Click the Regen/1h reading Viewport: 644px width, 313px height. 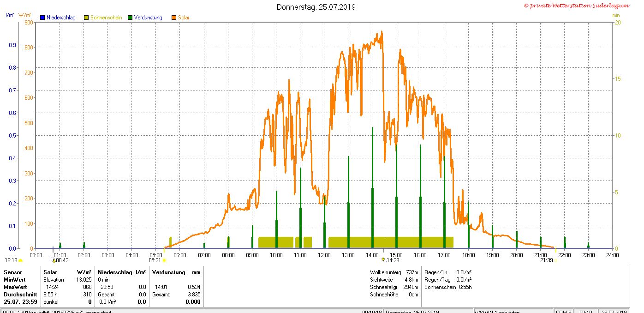[x=447, y=272]
